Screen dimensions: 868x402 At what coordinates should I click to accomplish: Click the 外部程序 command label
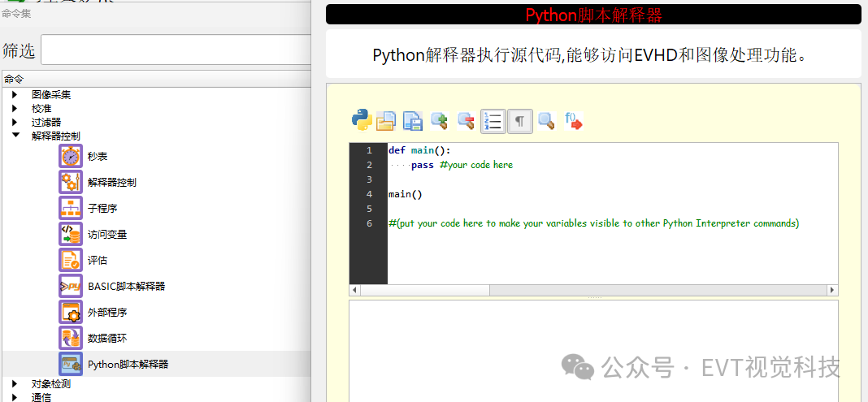coord(107,313)
